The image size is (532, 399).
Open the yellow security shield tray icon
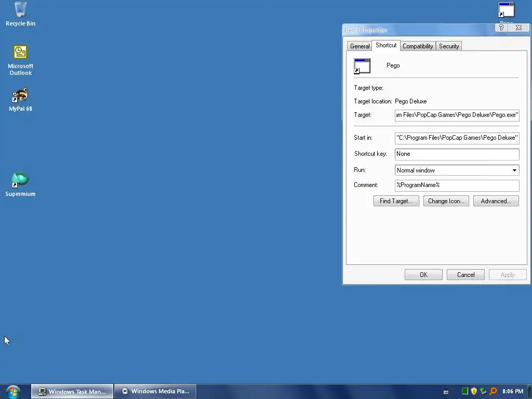coord(474,391)
